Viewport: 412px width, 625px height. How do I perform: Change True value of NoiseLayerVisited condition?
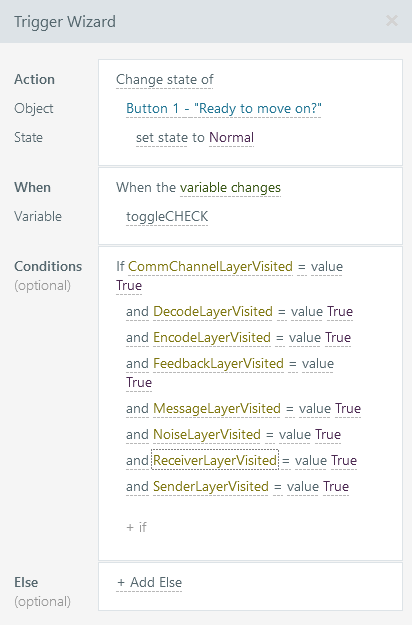328,434
